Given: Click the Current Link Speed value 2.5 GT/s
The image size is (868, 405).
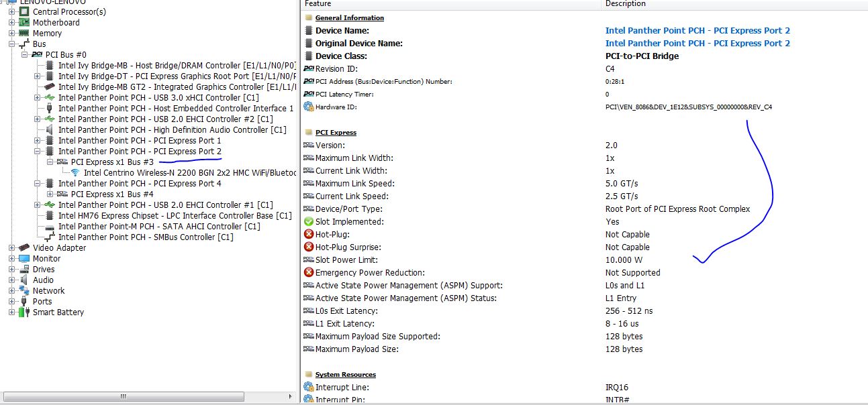Looking at the screenshot, I should [622, 196].
